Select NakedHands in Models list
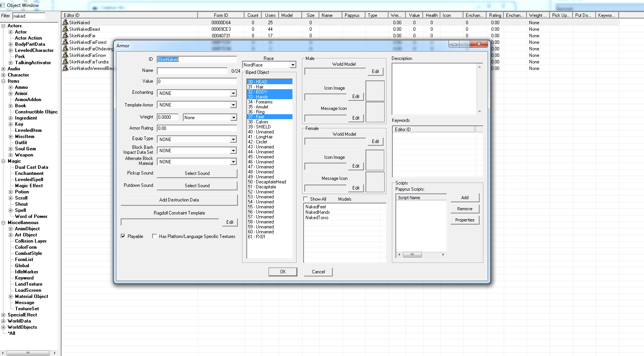The image size is (644, 356). [317, 212]
